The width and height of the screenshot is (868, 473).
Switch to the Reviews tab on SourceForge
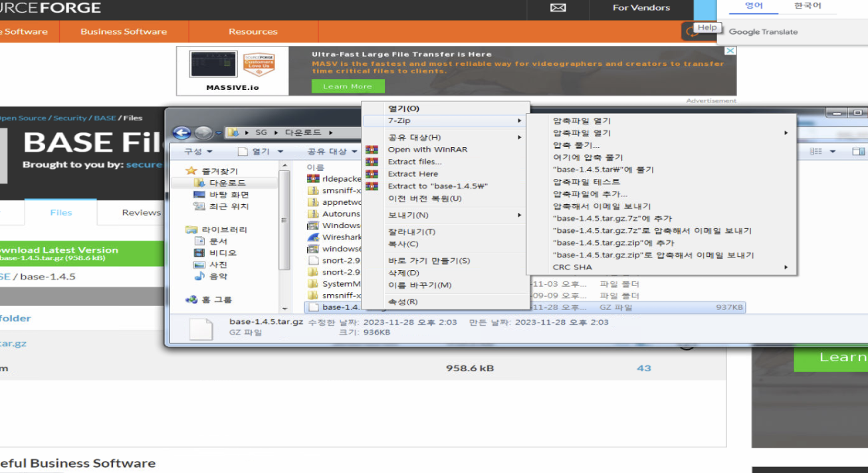point(140,212)
